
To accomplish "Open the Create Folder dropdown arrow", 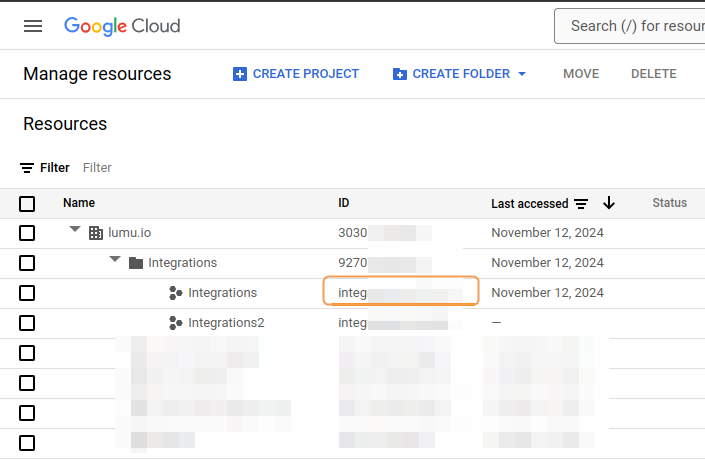I will [522, 74].
